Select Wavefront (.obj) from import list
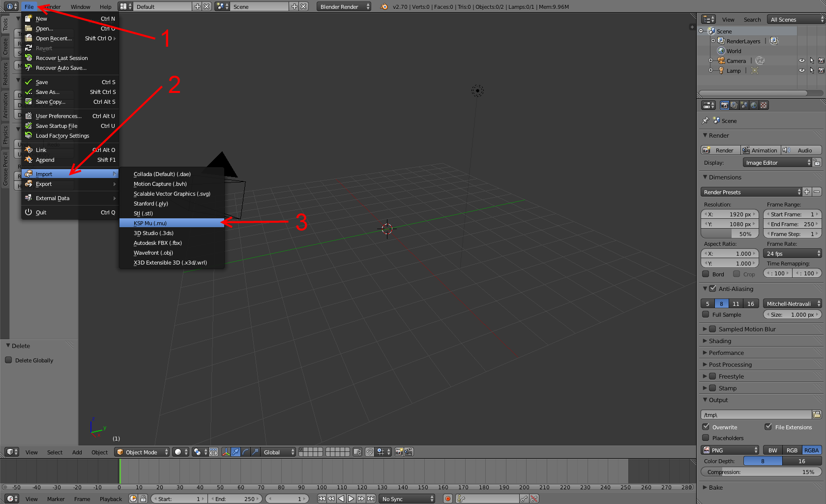The width and height of the screenshot is (826, 504). click(x=153, y=253)
